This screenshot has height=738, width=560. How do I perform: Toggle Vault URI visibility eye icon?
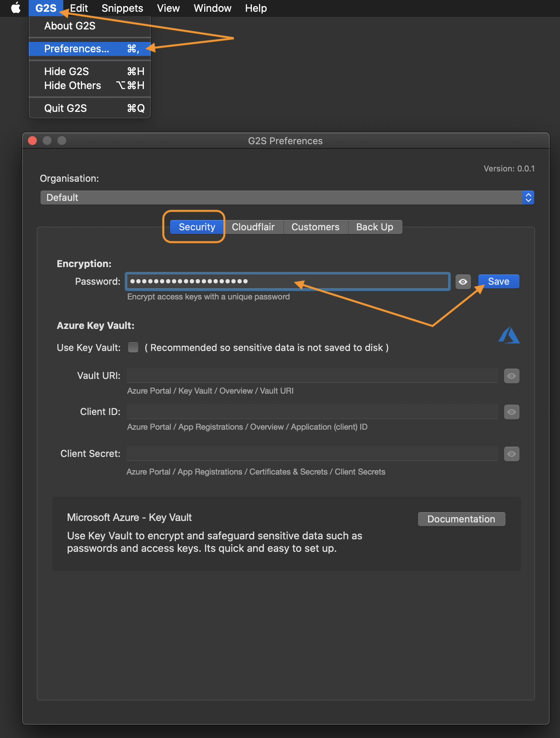pyautogui.click(x=512, y=376)
